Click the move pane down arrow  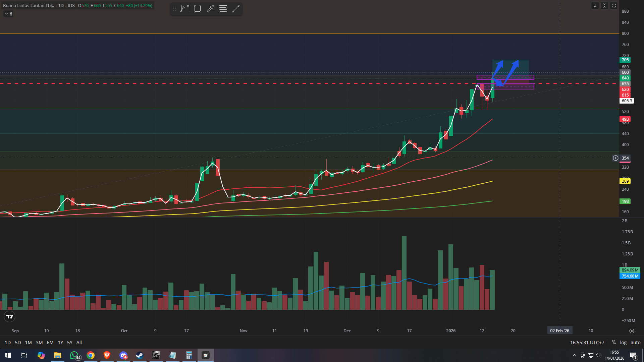click(595, 6)
